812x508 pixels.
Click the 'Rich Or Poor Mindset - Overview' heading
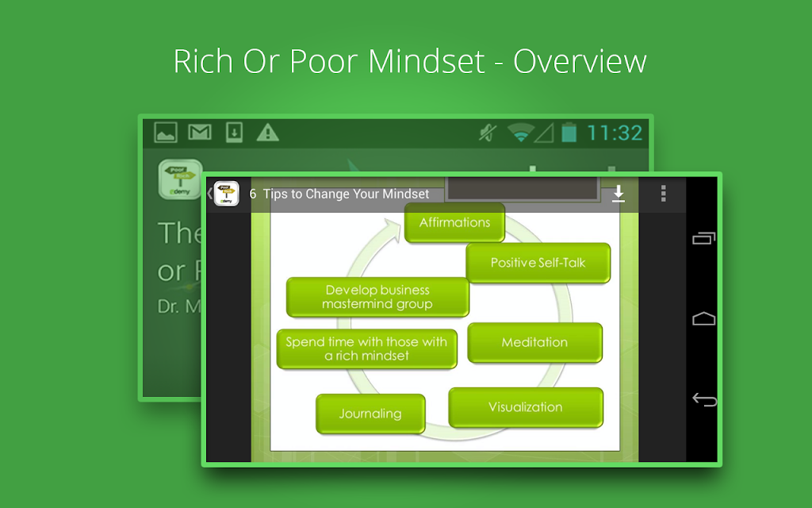[410, 61]
